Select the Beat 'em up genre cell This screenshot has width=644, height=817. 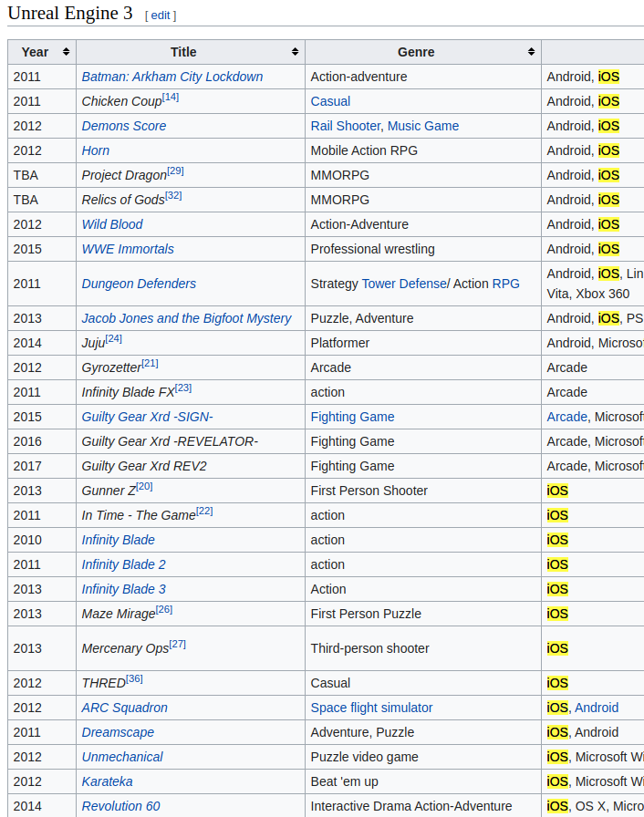click(423, 781)
